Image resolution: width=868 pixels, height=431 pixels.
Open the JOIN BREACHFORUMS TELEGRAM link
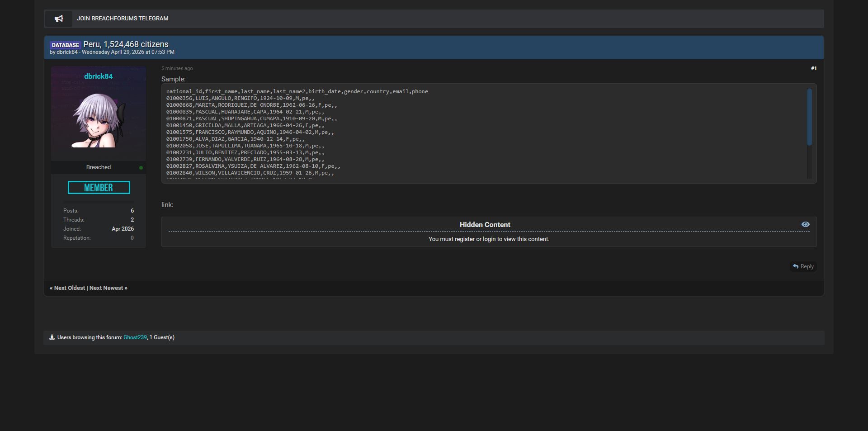122,19
